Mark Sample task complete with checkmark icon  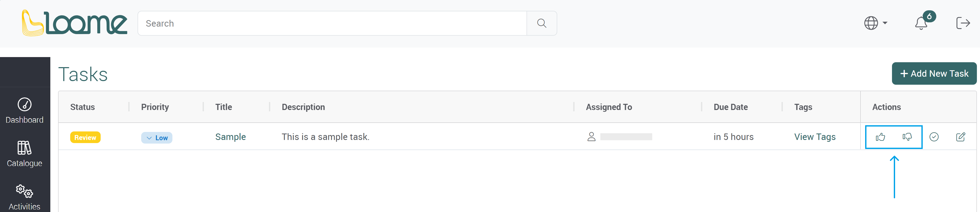[934, 137]
